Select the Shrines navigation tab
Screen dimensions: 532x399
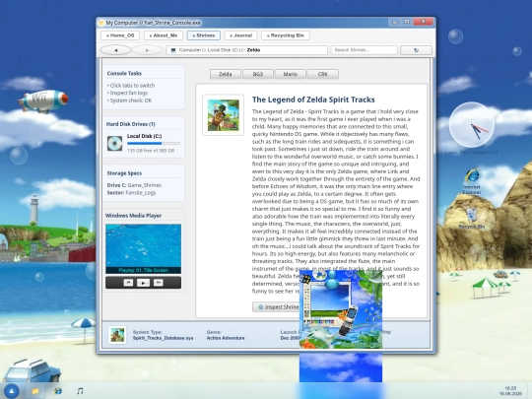(x=204, y=35)
